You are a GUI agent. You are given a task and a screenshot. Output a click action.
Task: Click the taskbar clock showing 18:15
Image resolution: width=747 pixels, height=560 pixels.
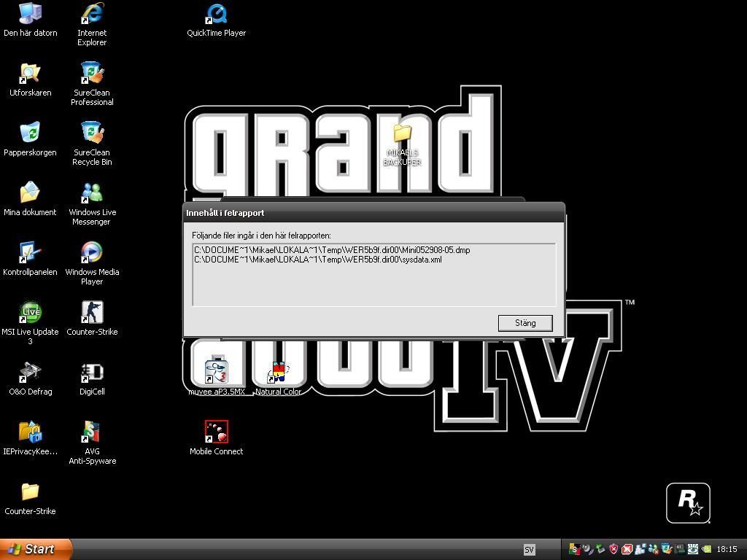(727, 549)
